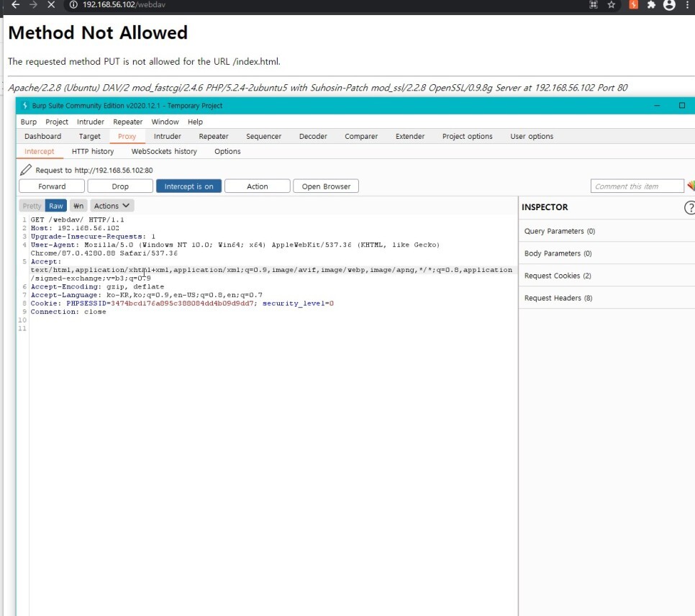The height and width of the screenshot is (616, 695).
Task: Expand the Actions dropdown
Action: point(112,206)
